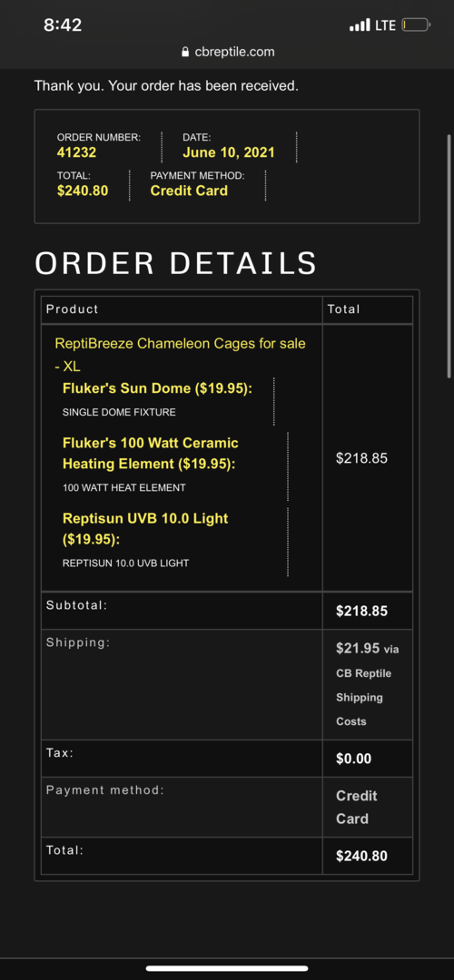Tap Fluker's 100 Watt Ceramic Heating Element
The width and height of the screenshot is (454, 980).
[151, 453]
